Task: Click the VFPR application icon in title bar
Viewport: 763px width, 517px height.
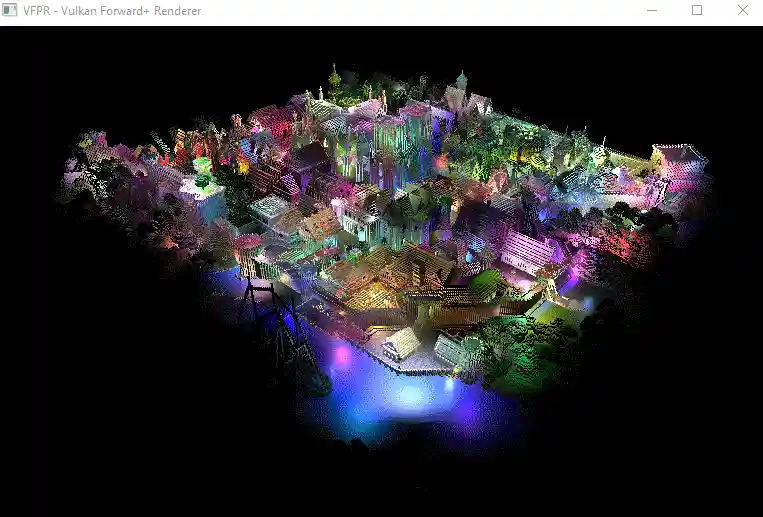Action: [9, 10]
